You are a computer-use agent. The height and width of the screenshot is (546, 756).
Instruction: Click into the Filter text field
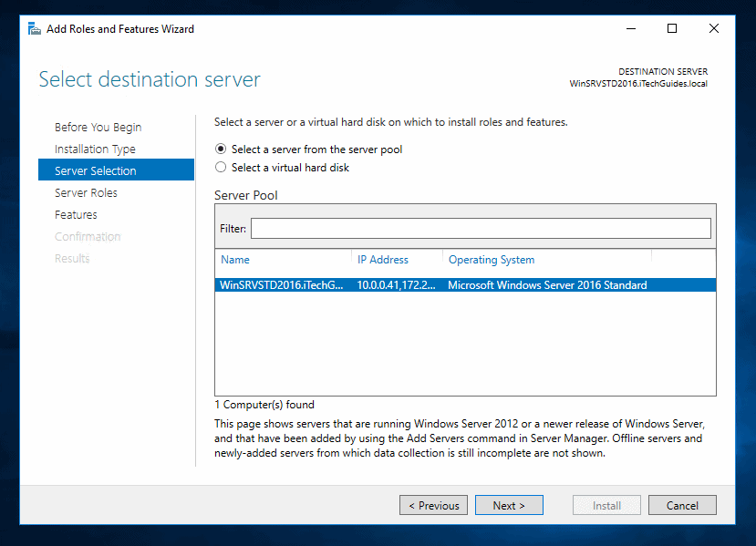coord(480,229)
